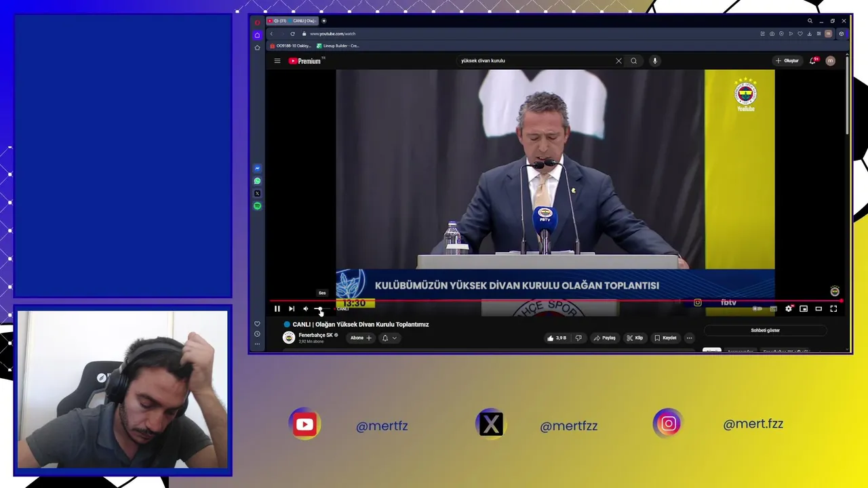This screenshot has width=868, height=488.
Task: Click the Oluştur create button
Action: click(788, 61)
